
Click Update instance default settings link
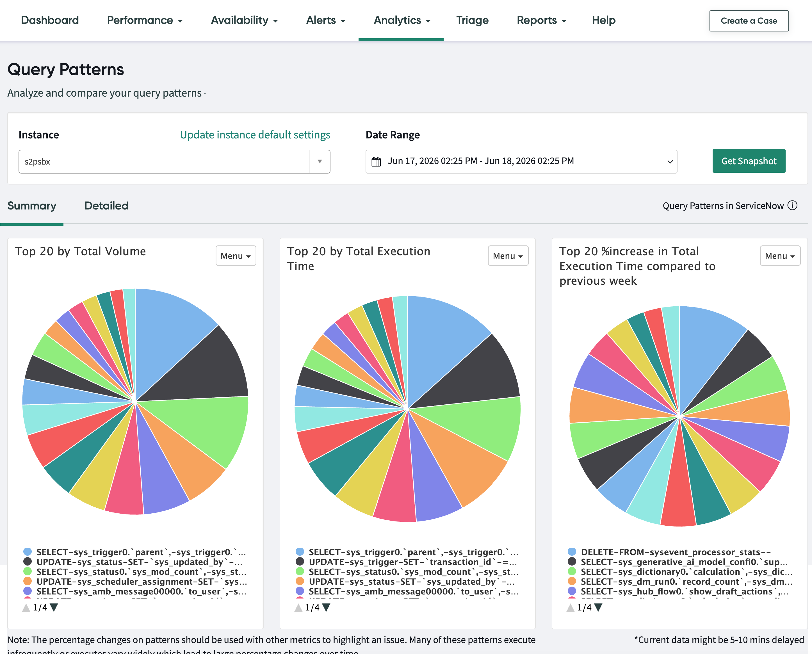[255, 135]
